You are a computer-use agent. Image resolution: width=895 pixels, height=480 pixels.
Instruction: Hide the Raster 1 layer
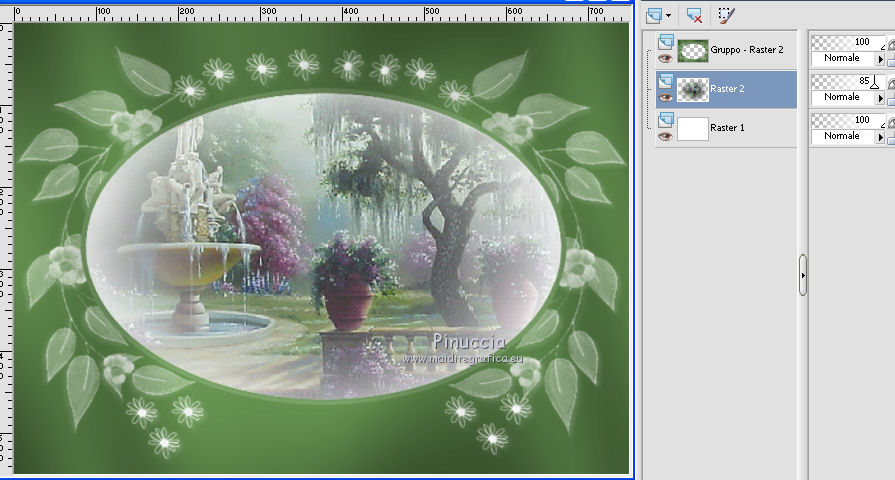click(665, 136)
